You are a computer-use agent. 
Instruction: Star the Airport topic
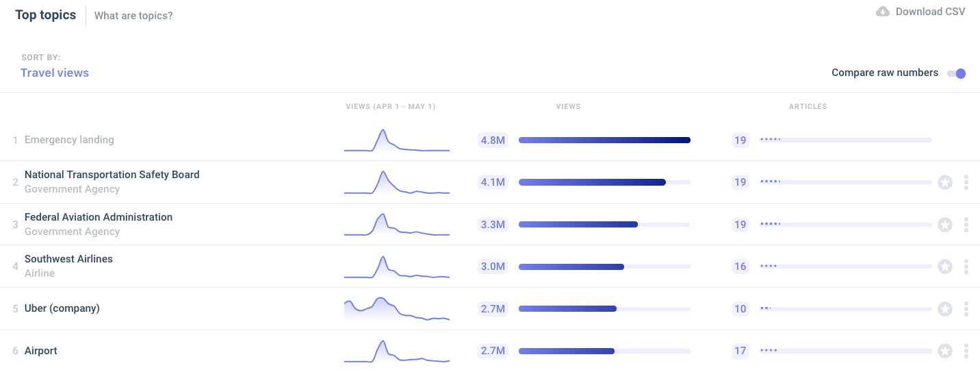[x=945, y=351]
